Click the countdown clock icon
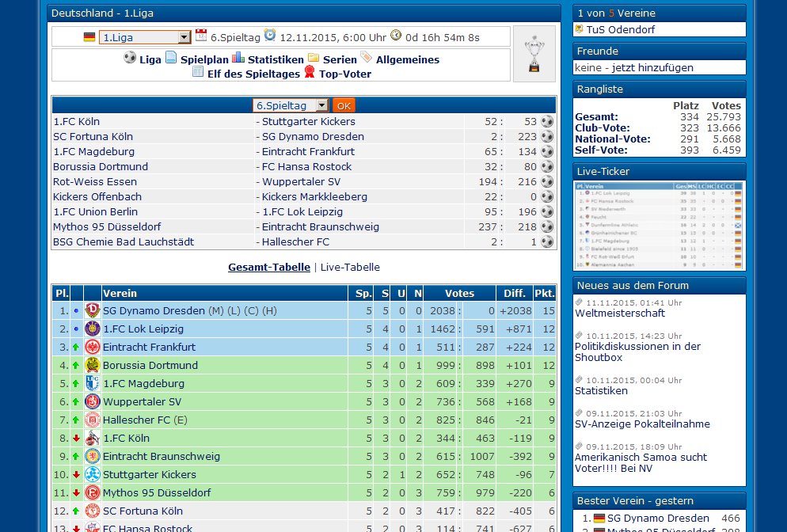 396,35
